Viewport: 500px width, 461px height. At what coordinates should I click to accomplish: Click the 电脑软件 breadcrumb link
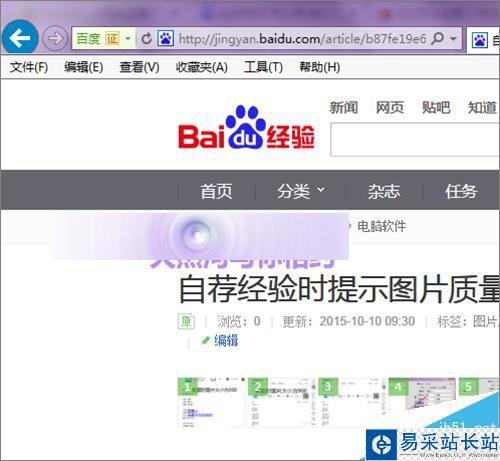(381, 226)
